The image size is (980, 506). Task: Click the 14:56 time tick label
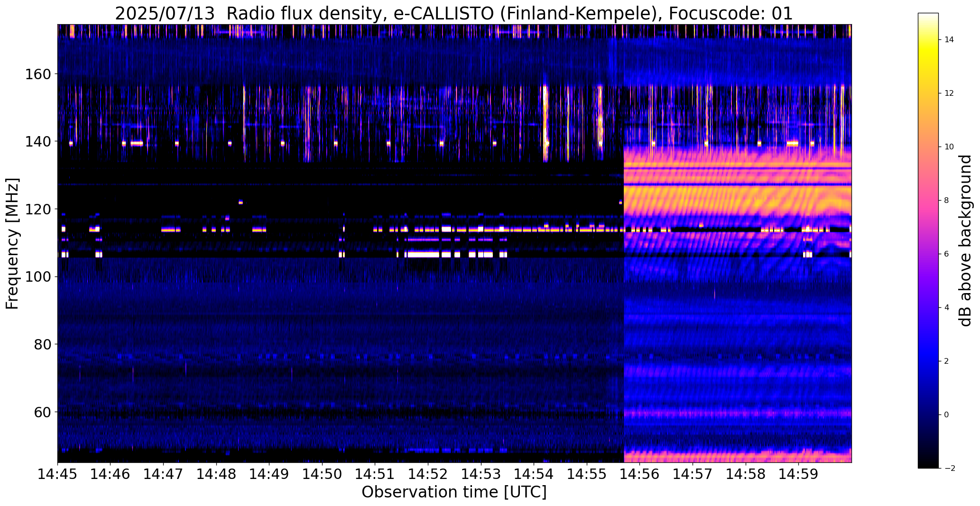pyautogui.click(x=640, y=474)
